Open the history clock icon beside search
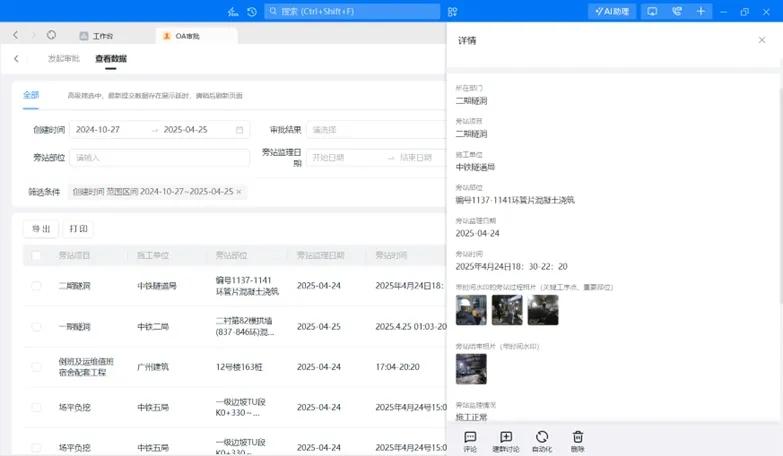 point(251,12)
